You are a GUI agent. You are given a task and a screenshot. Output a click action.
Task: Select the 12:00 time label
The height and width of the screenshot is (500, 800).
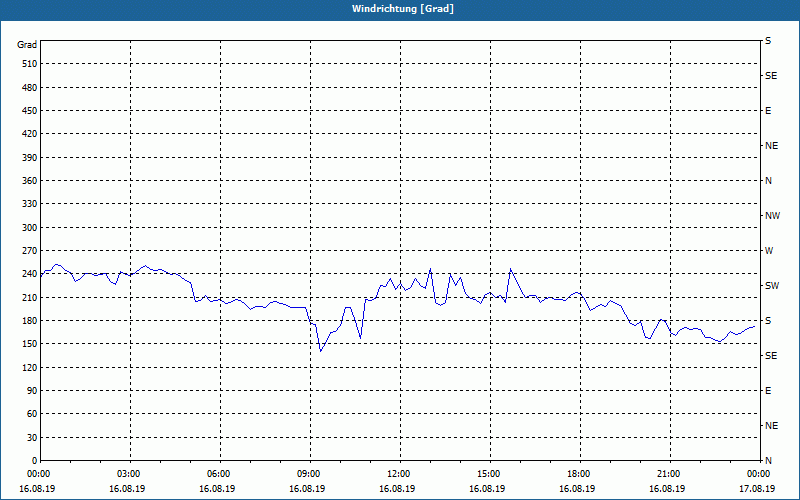pyautogui.click(x=399, y=474)
